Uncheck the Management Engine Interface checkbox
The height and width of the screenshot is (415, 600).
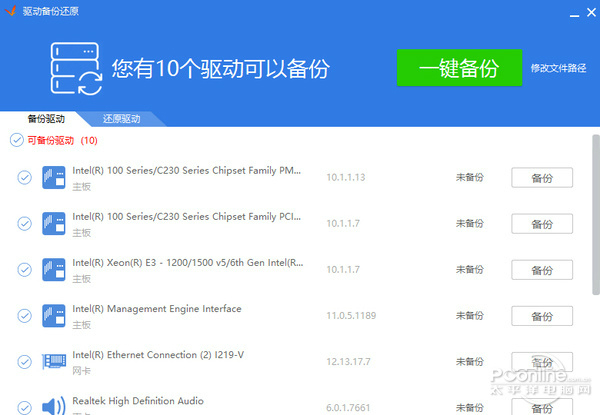(24, 316)
